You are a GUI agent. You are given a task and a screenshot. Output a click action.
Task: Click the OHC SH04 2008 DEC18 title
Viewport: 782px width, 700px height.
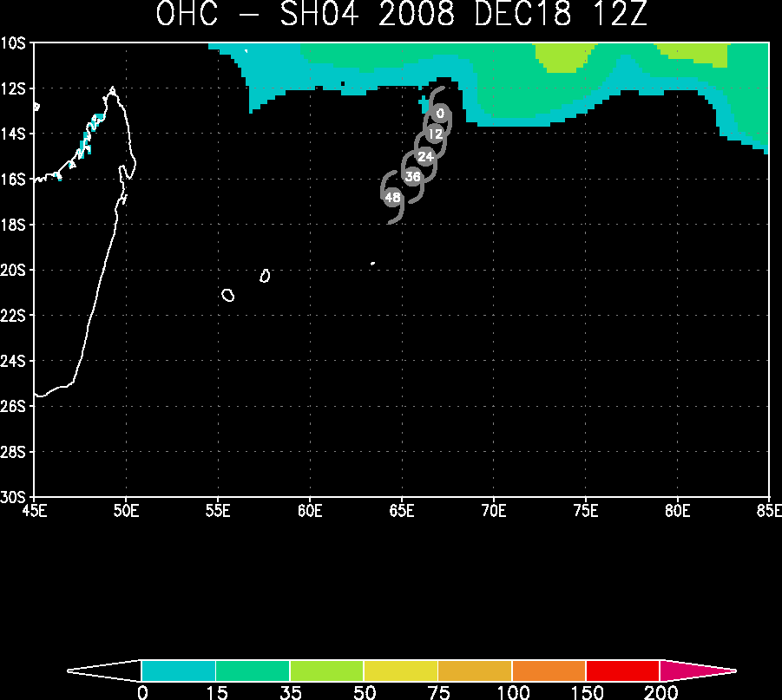(x=402, y=13)
